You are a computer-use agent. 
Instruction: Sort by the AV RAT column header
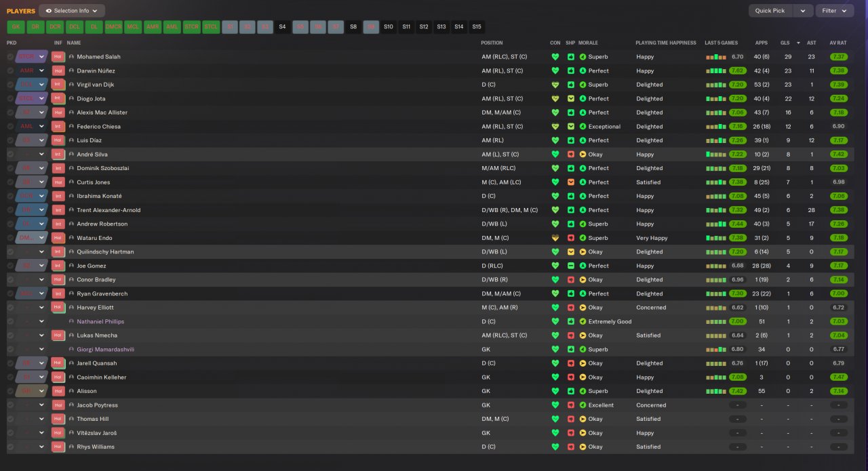point(838,43)
